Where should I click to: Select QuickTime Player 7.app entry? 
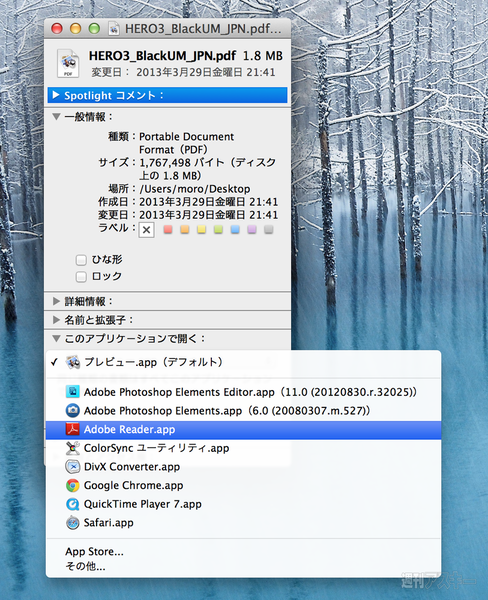tap(243, 504)
